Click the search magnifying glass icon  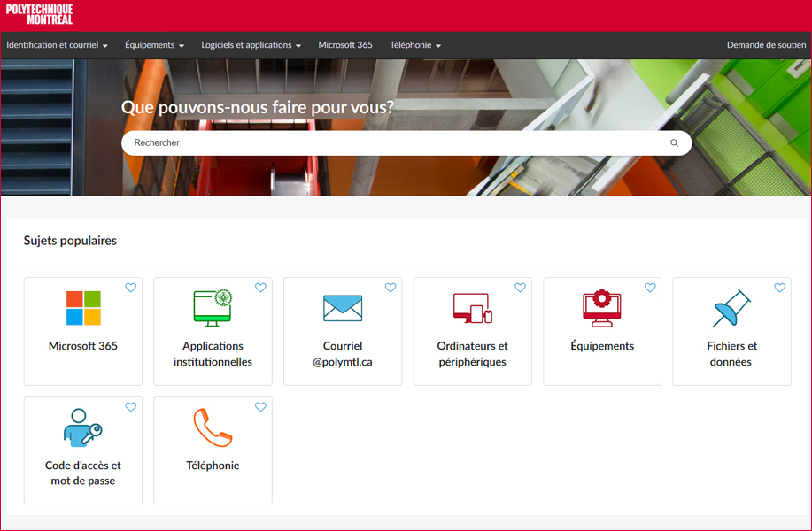[674, 143]
